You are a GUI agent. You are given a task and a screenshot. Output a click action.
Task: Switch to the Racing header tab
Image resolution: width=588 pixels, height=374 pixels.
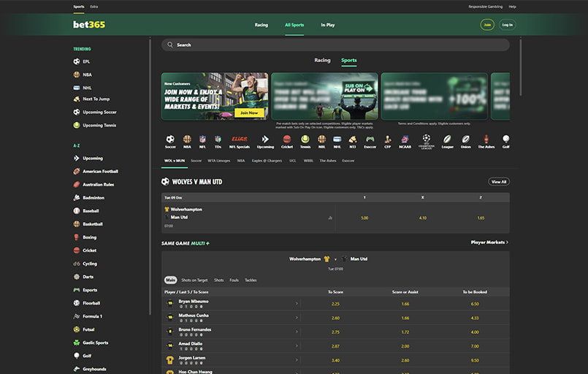261,25
